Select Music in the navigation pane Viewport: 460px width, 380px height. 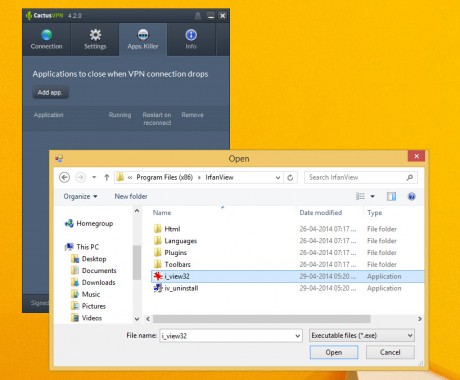pyautogui.click(x=86, y=294)
